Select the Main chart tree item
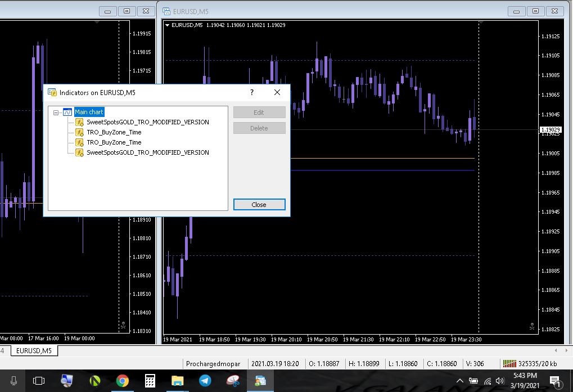The height and width of the screenshot is (392, 573). pos(89,112)
